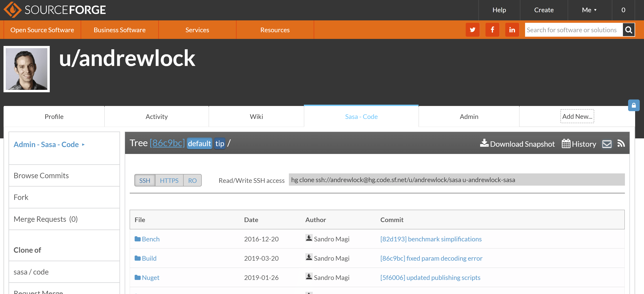Click the SourceForge flame logo
Screen dimensions: 644x294
click(x=13, y=10)
